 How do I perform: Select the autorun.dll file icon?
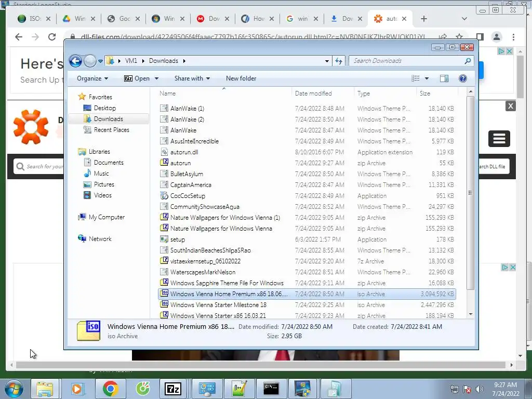pyautogui.click(x=164, y=152)
